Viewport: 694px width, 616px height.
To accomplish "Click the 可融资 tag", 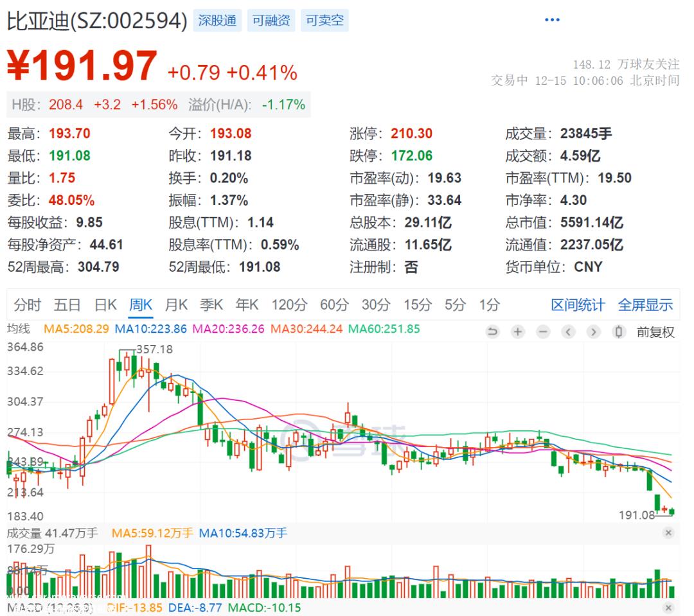I will coord(271,21).
